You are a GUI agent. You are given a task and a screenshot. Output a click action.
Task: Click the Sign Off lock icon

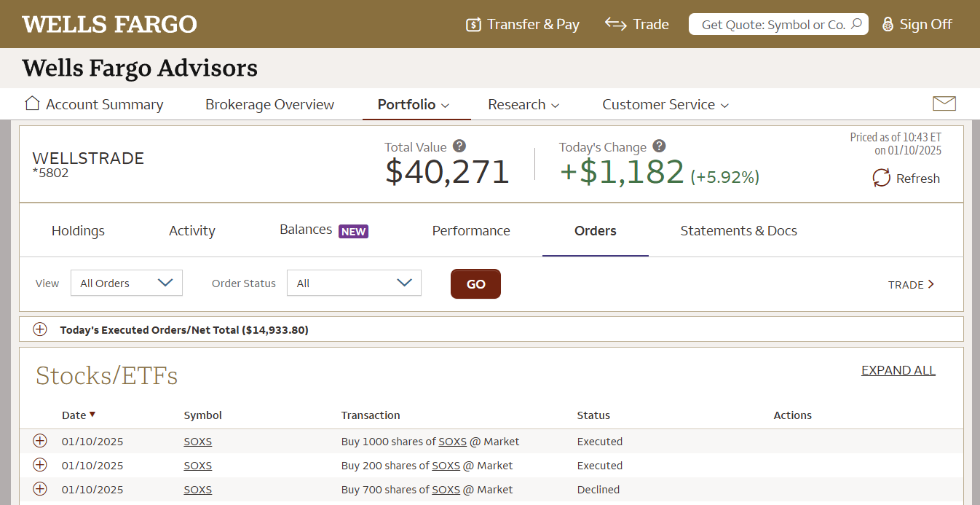tap(888, 25)
